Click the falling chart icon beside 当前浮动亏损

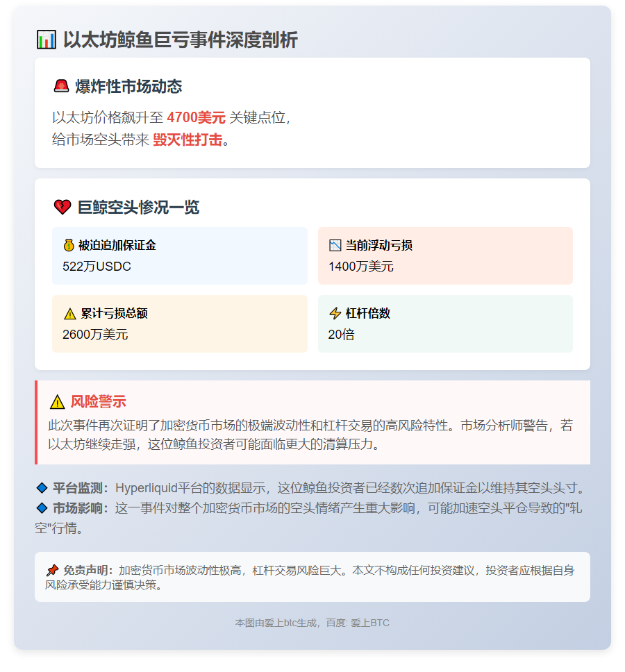pos(335,245)
